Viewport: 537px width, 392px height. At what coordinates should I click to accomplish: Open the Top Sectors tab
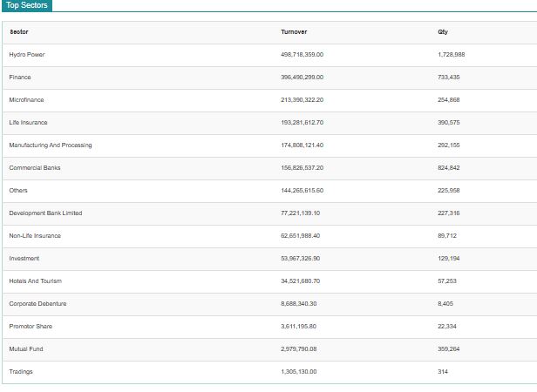(27, 5)
